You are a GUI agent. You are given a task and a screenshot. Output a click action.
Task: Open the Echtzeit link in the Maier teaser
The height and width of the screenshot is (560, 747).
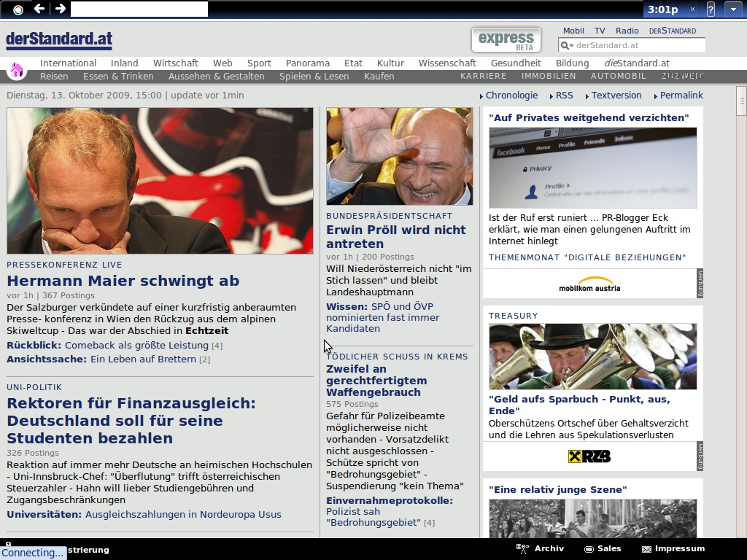coord(206,330)
